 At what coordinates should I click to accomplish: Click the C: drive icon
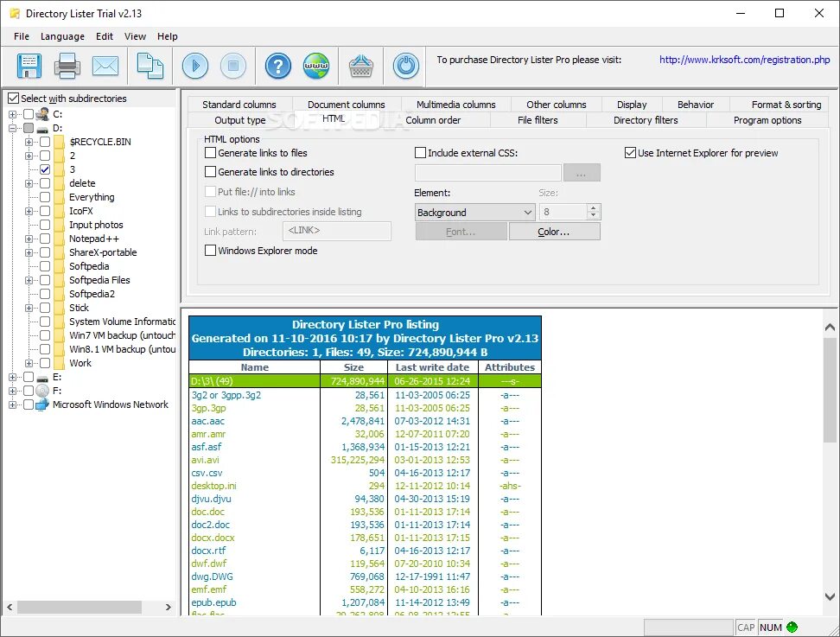pos(42,114)
